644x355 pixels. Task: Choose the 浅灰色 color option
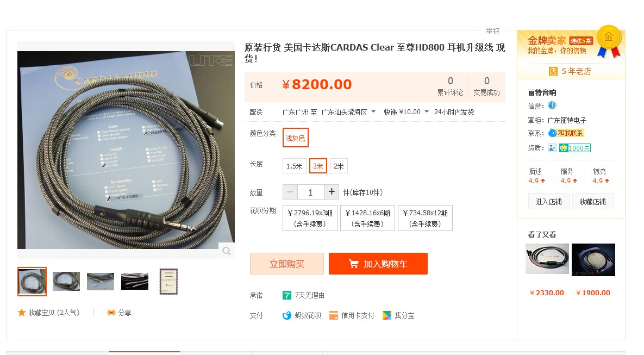pyautogui.click(x=295, y=138)
